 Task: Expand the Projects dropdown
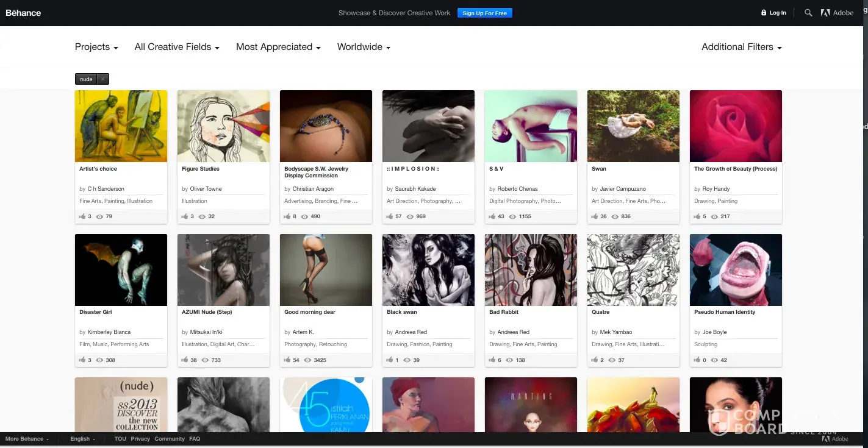coord(96,47)
